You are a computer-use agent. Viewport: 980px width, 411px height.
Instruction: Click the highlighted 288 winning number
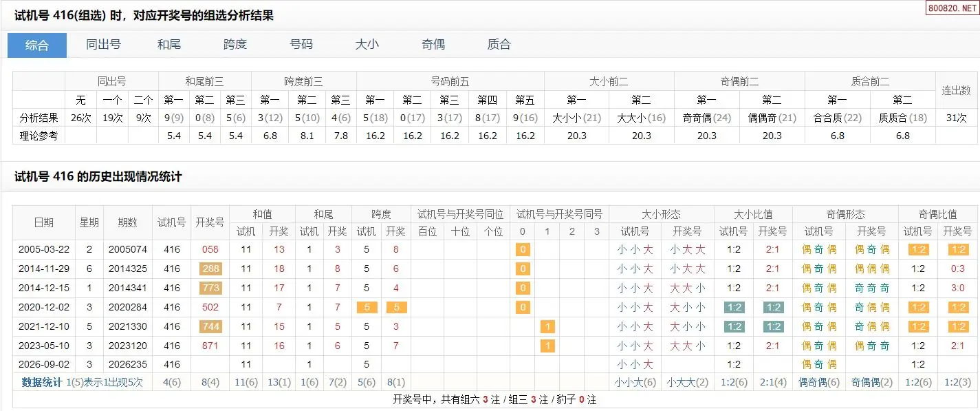[x=210, y=268]
